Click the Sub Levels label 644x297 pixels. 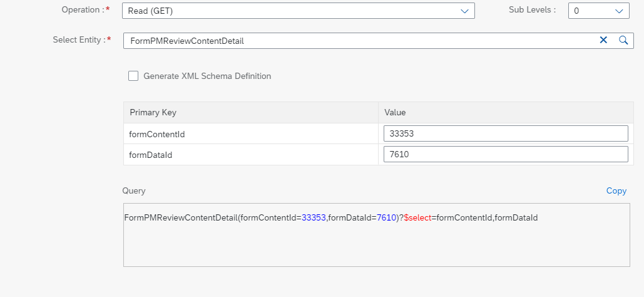(532, 10)
